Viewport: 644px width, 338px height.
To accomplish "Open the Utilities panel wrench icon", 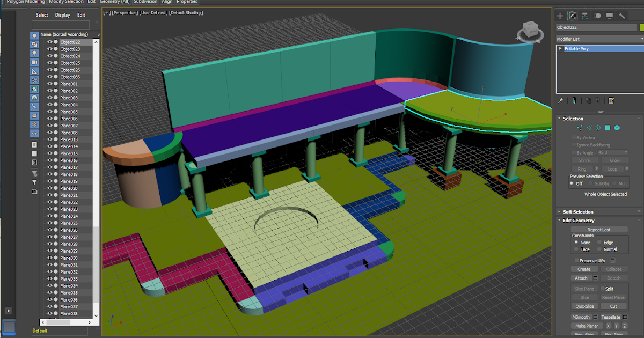I will (623, 15).
